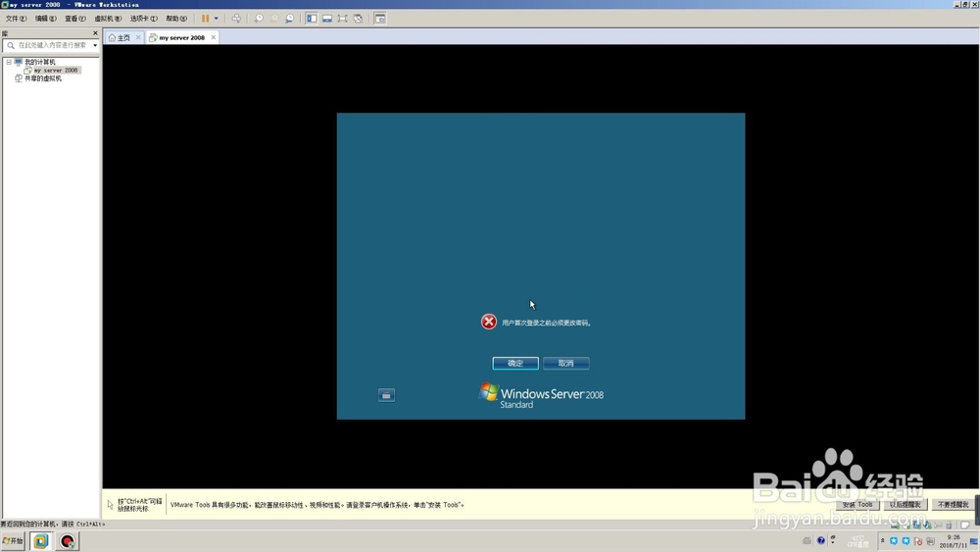Click the library search input field

[x=50, y=45]
